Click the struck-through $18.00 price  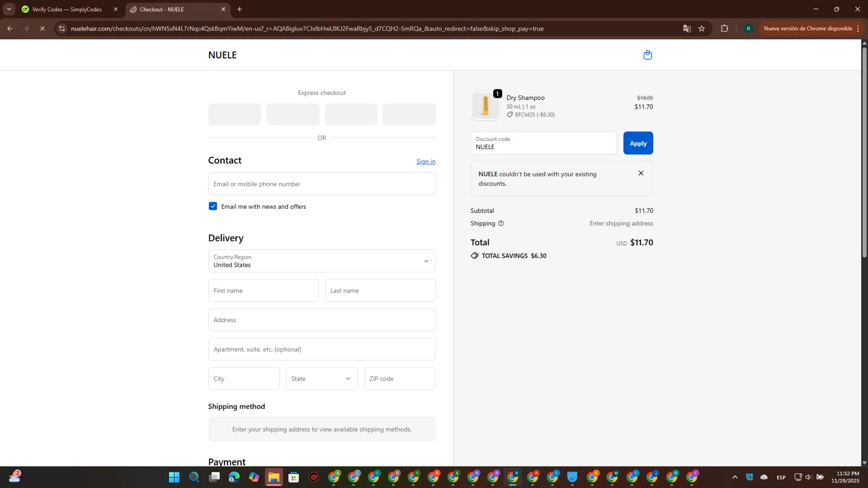click(645, 98)
